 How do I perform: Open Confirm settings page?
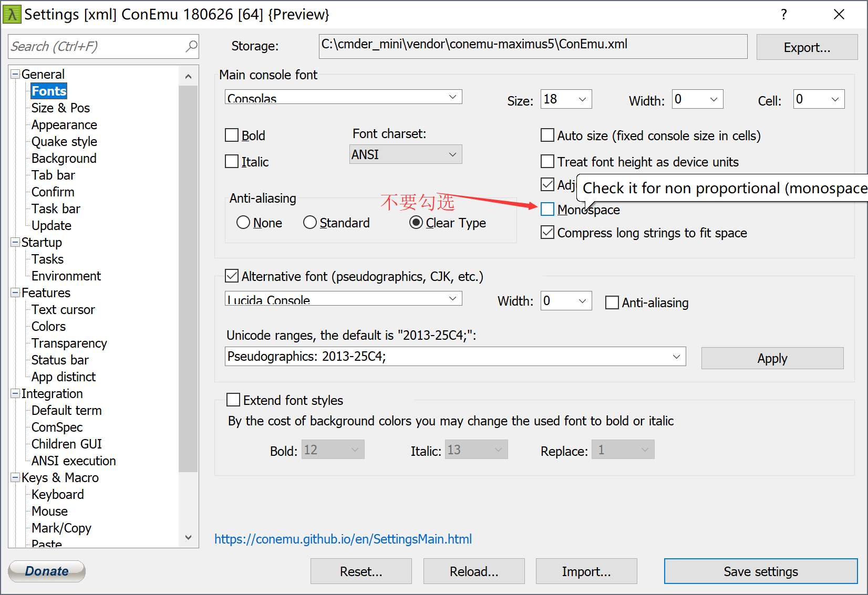click(53, 192)
